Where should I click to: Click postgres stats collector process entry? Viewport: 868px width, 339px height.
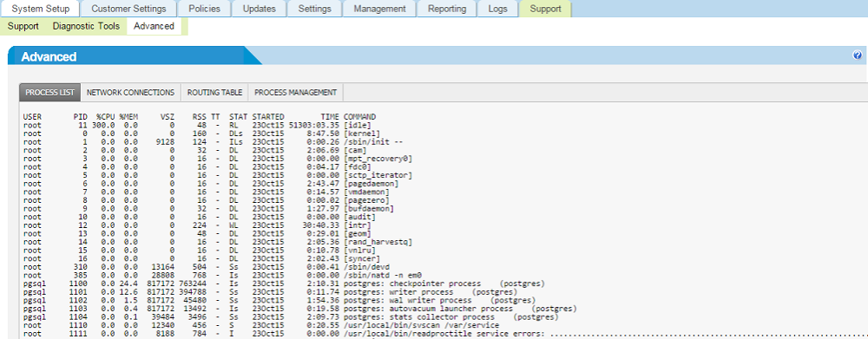(450, 316)
